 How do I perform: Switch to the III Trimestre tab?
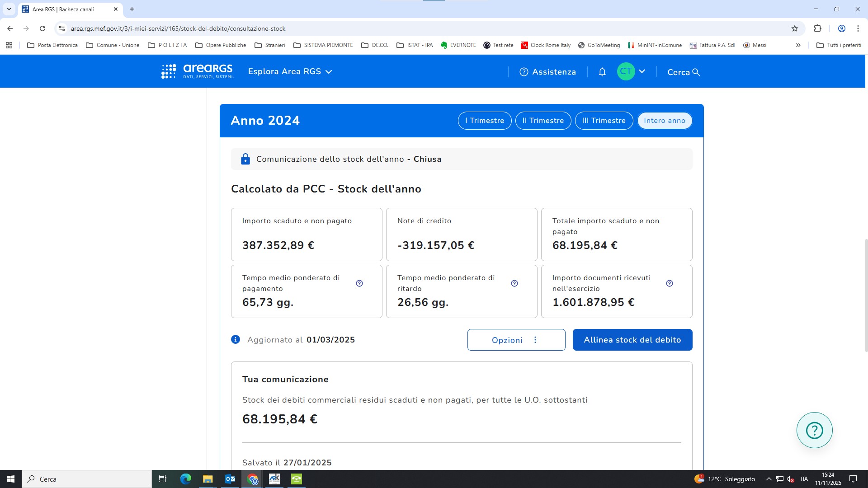tap(604, 121)
